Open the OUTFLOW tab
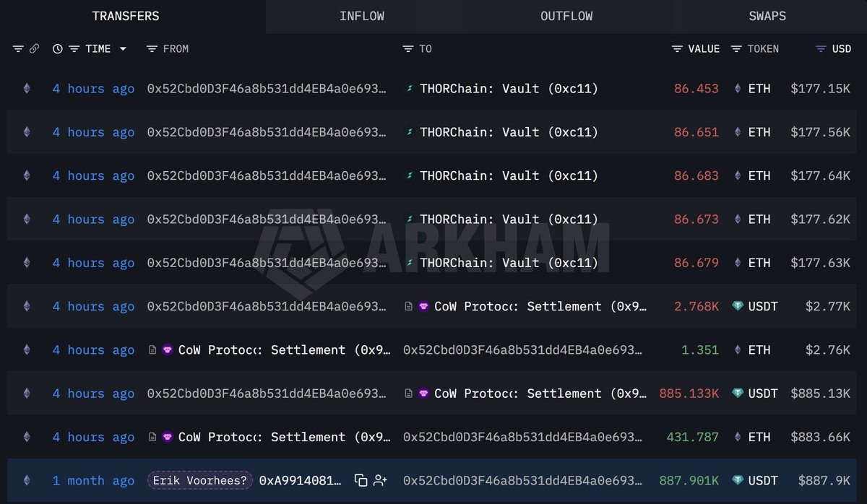 (x=566, y=16)
